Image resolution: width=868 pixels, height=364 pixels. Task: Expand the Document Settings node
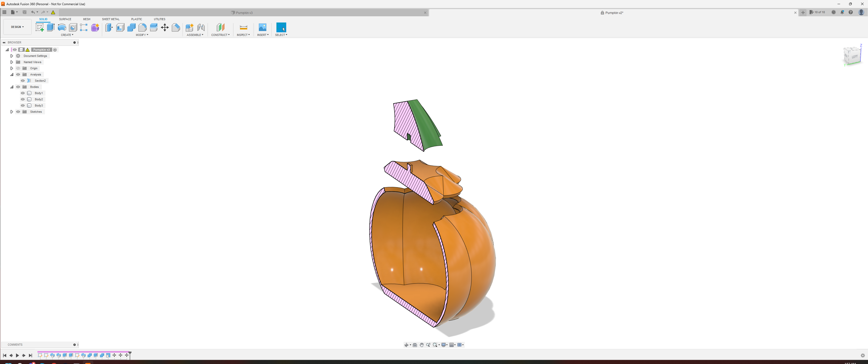12,56
